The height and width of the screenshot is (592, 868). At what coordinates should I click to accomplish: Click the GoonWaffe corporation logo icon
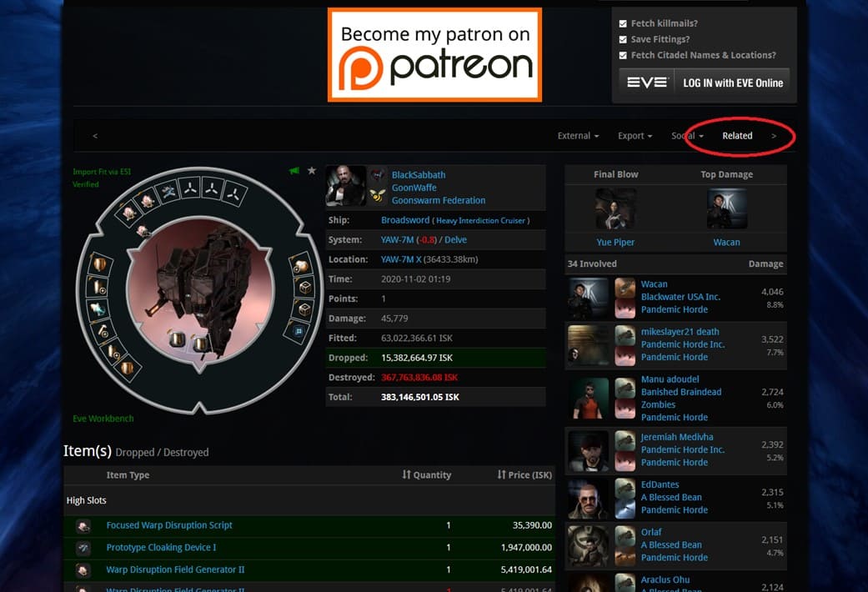click(x=378, y=175)
